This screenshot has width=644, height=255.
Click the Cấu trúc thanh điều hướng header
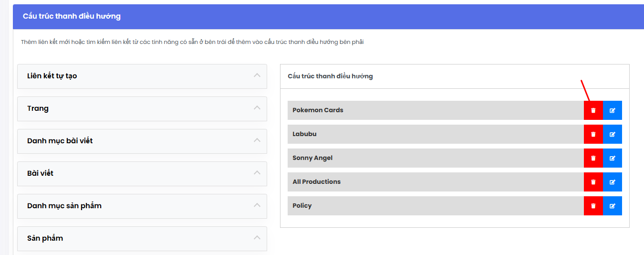click(x=72, y=17)
